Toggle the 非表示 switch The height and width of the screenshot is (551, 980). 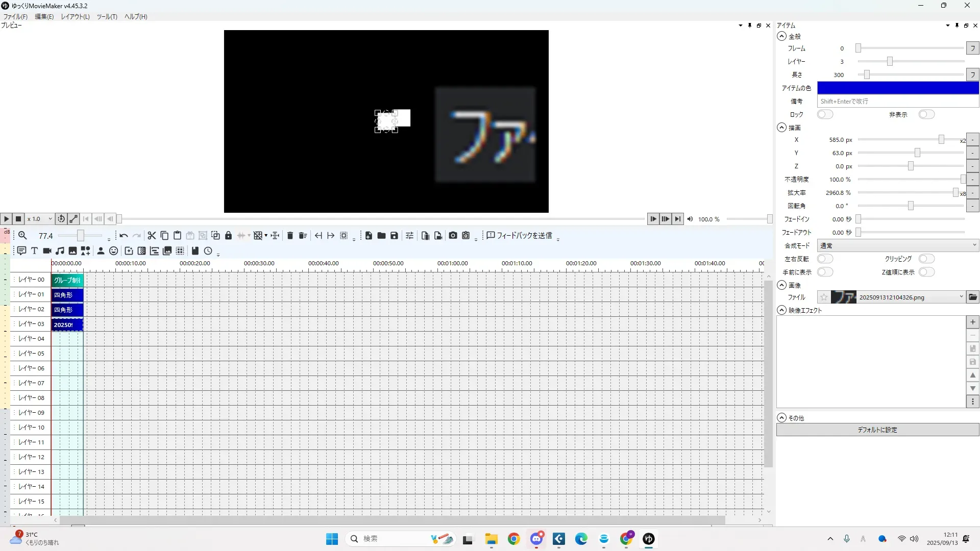926,114
